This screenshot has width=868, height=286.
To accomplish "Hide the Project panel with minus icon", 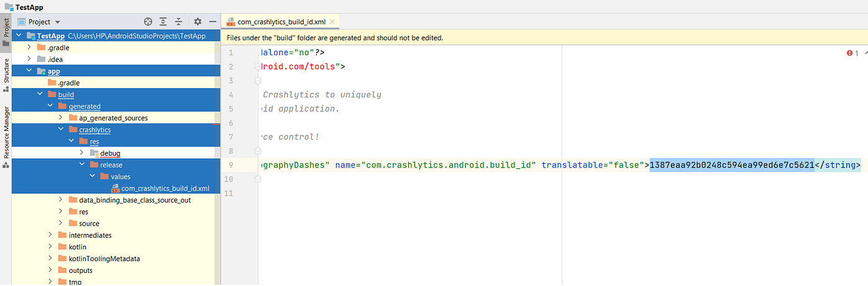I will point(213,22).
